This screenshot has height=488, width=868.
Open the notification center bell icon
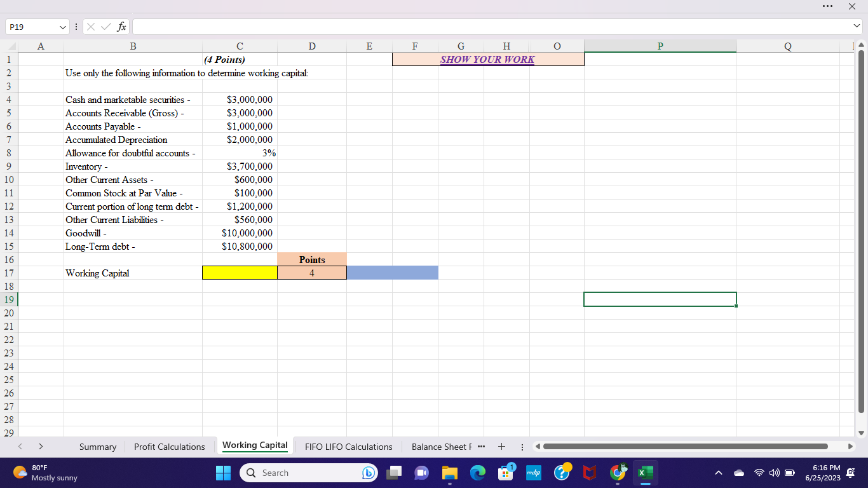[x=850, y=473]
